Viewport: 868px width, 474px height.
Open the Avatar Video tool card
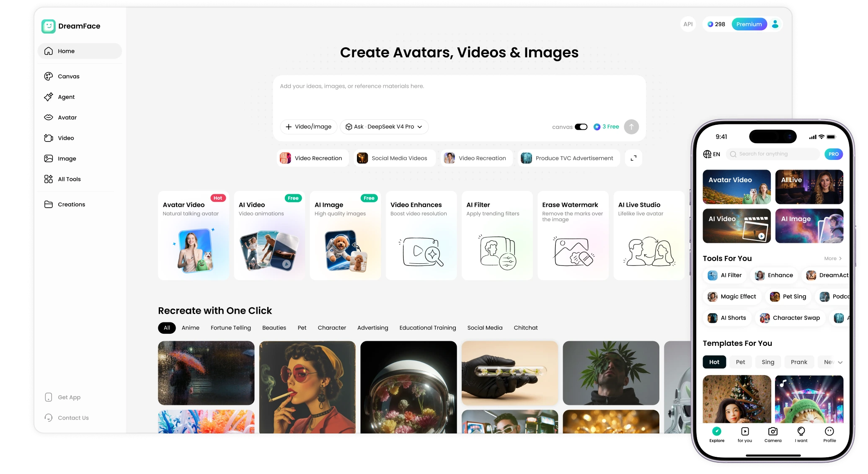[194, 235]
